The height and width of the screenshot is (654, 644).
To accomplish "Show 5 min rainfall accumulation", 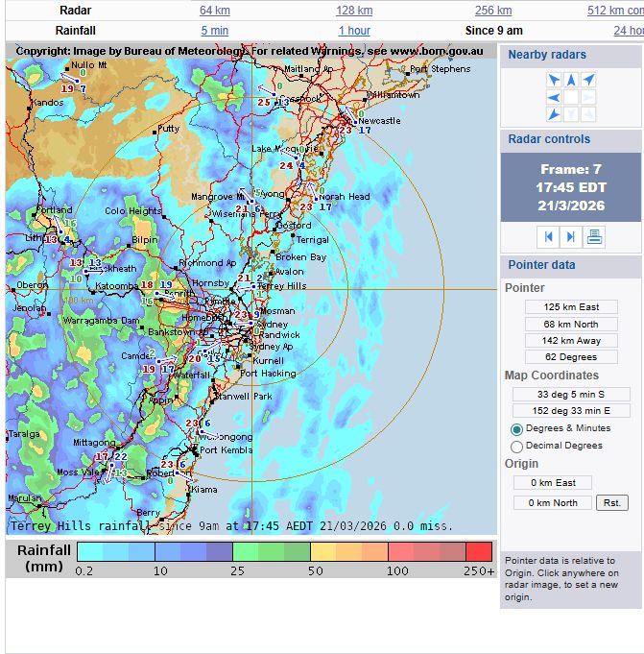I will pyautogui.click(x=214, y=31).
